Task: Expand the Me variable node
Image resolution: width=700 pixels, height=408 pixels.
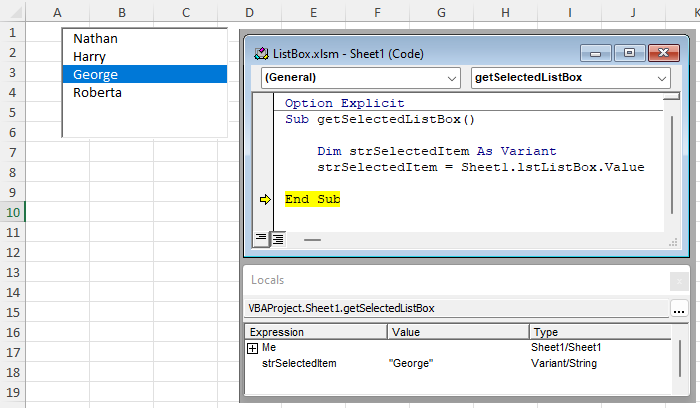Action: tap(252, 348)
